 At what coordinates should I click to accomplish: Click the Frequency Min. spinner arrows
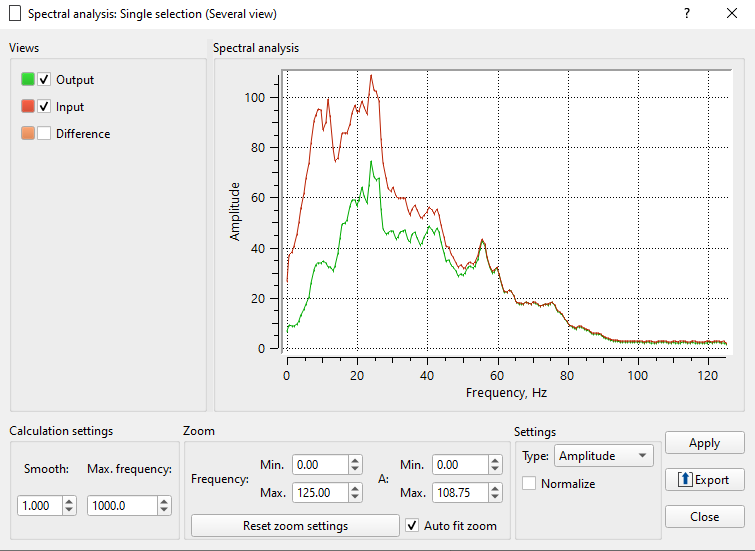click(355, 465)
